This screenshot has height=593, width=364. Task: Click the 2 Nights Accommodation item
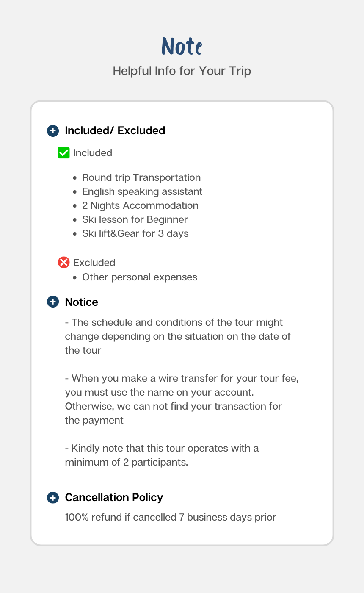click(140, 205)
